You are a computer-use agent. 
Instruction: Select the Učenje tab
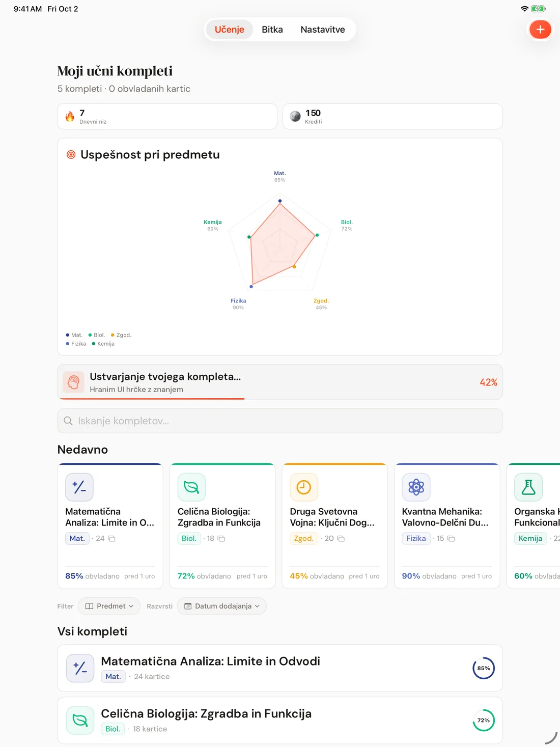click(x=230, y=30)
